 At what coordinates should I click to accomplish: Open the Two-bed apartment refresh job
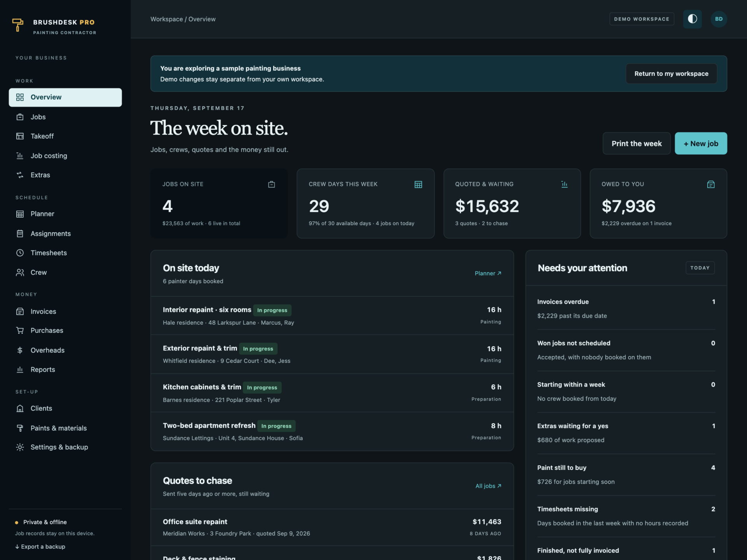(332, 431)
